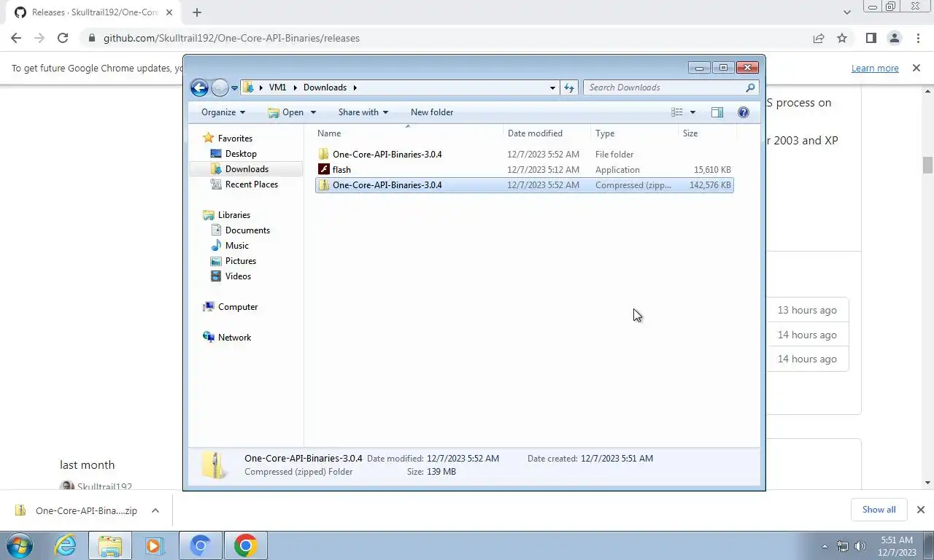The image size is (934, 560).
Task: Click the volume speaker tray icon
Action: pos(860,546)
